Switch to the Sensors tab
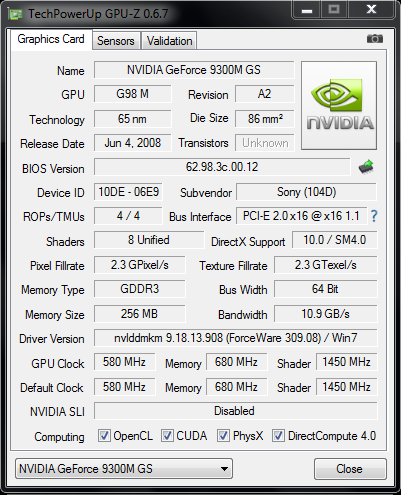This screenshot has height=495, width=401. (116, 41)
